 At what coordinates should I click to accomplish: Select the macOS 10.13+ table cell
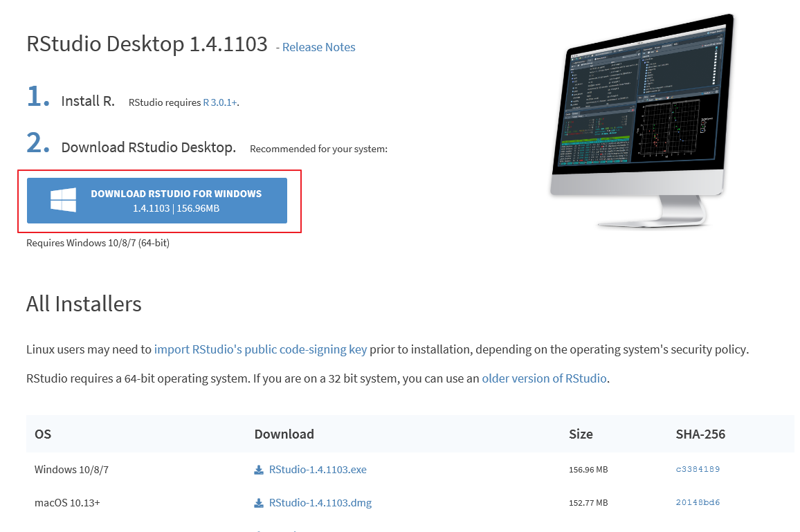(67, 503)
